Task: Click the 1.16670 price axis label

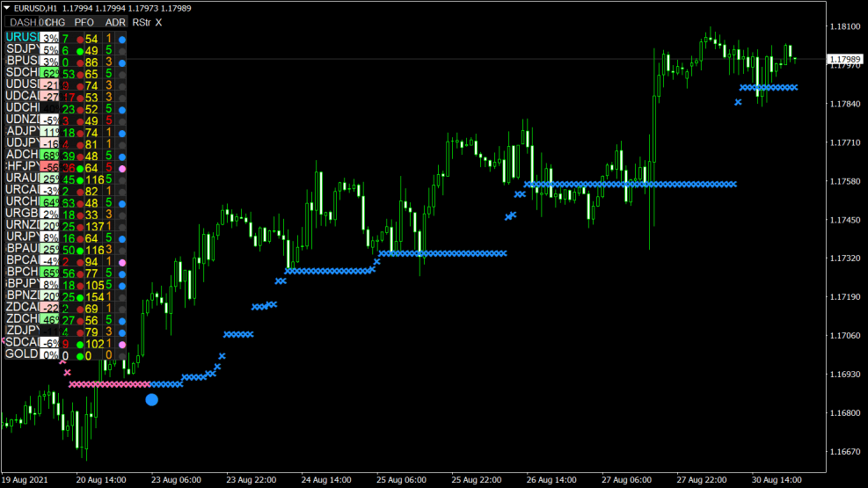Action: coord(845,452)
